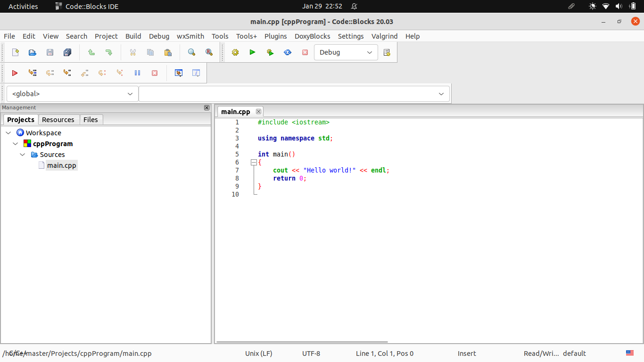Save the current file
644x362 pixels.
click(x=50, y=52)
